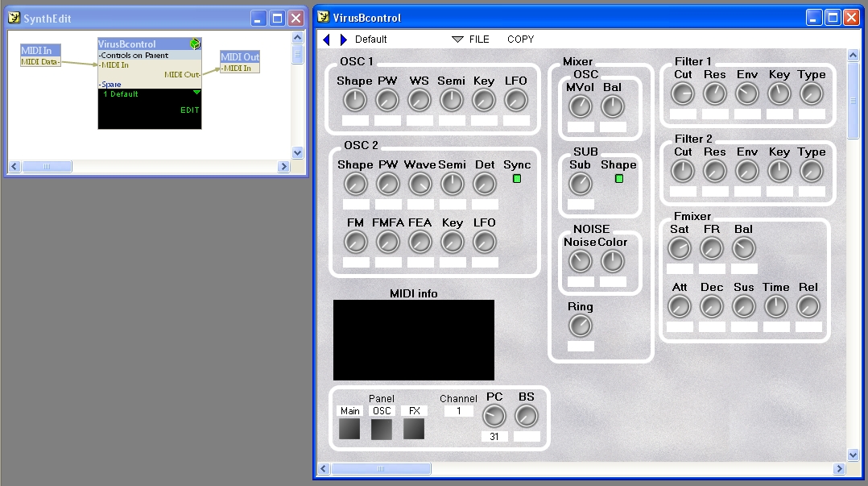
Task: Click the Default preset name
Action: pos(371,39)
